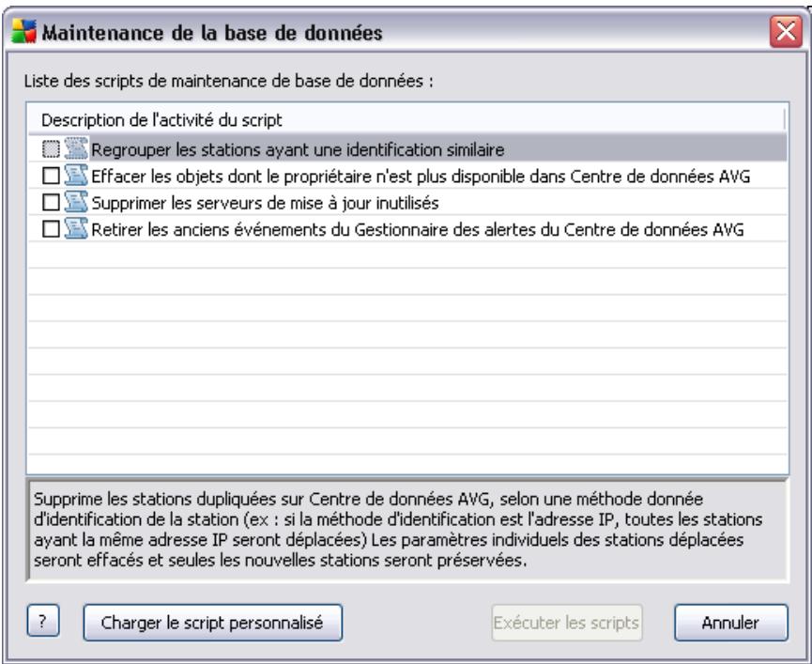Viewport: 812px width, 664px height.
Task: Close the Maintenance de la base de données window
Action: [x=786, y=32]
